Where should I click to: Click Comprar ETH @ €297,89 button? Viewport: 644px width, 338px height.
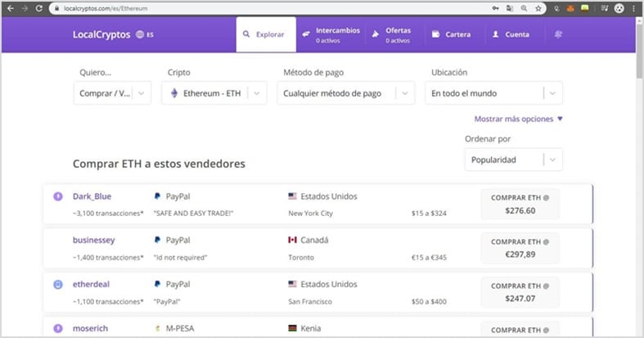tap(520, 248)
